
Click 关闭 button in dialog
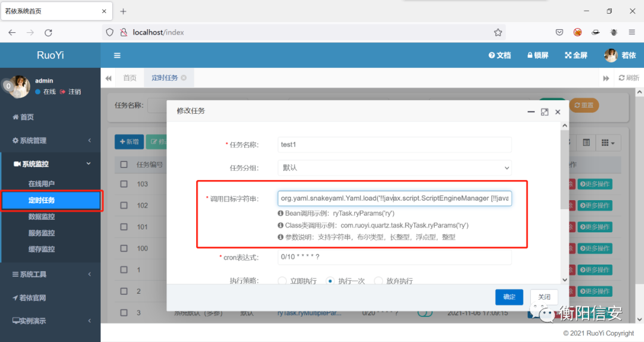click(544, 297)
